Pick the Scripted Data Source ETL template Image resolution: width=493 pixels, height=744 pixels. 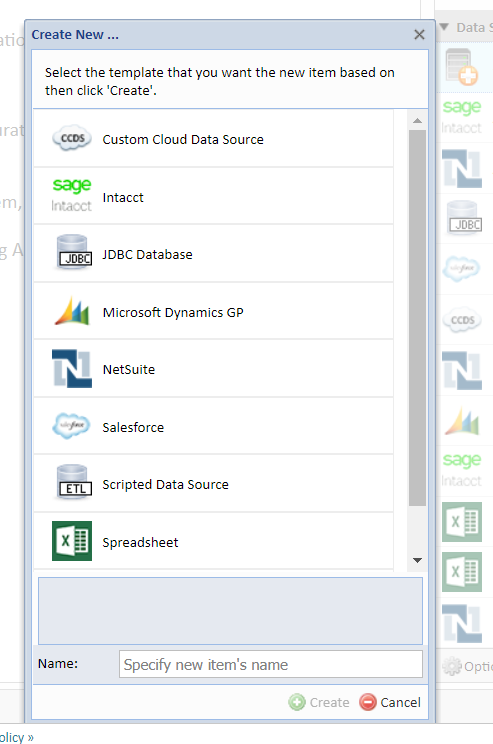click(x=213, y=484)
